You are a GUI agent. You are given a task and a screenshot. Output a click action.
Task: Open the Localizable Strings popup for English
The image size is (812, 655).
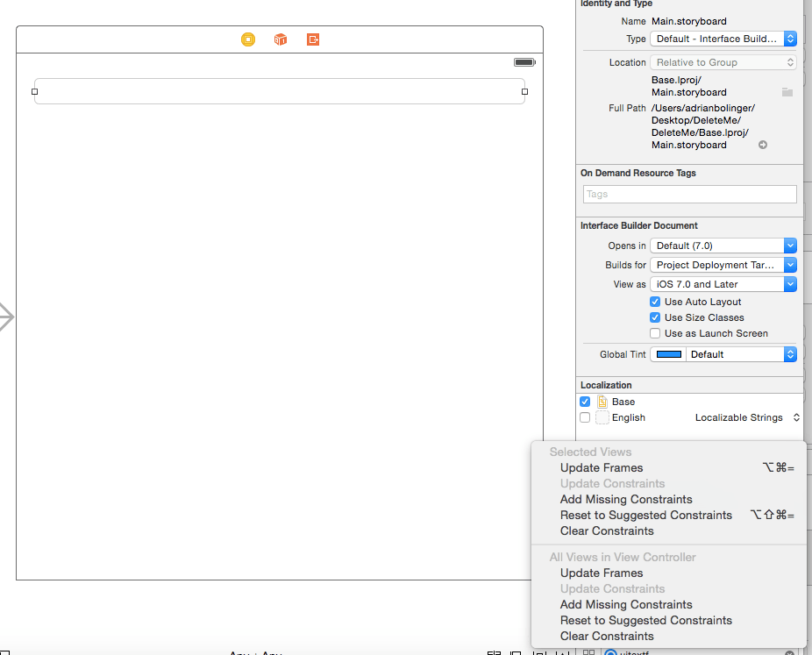tap(747, 418)
